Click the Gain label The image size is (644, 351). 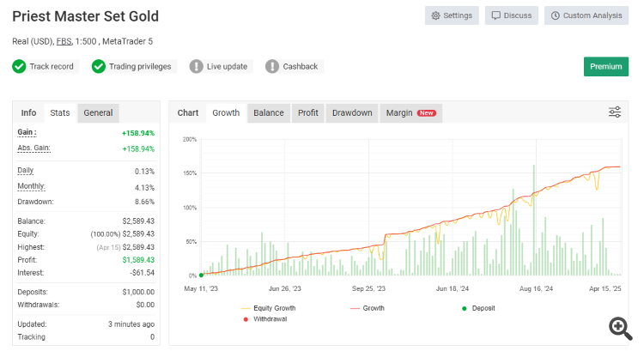click(x=27, y=132)
